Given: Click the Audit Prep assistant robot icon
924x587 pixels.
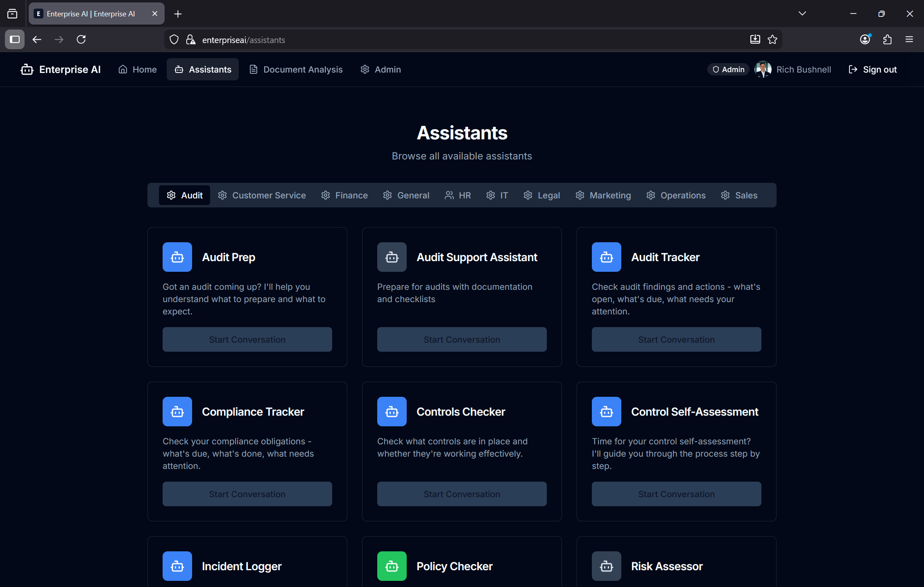Looking at the screenshot, I should tap(177, 257).
